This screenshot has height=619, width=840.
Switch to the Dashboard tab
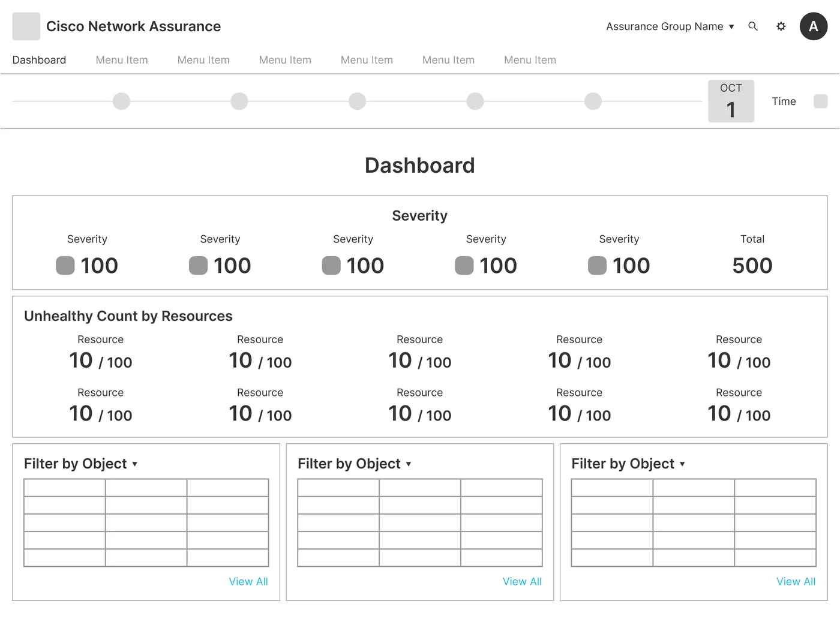[39, 60]
